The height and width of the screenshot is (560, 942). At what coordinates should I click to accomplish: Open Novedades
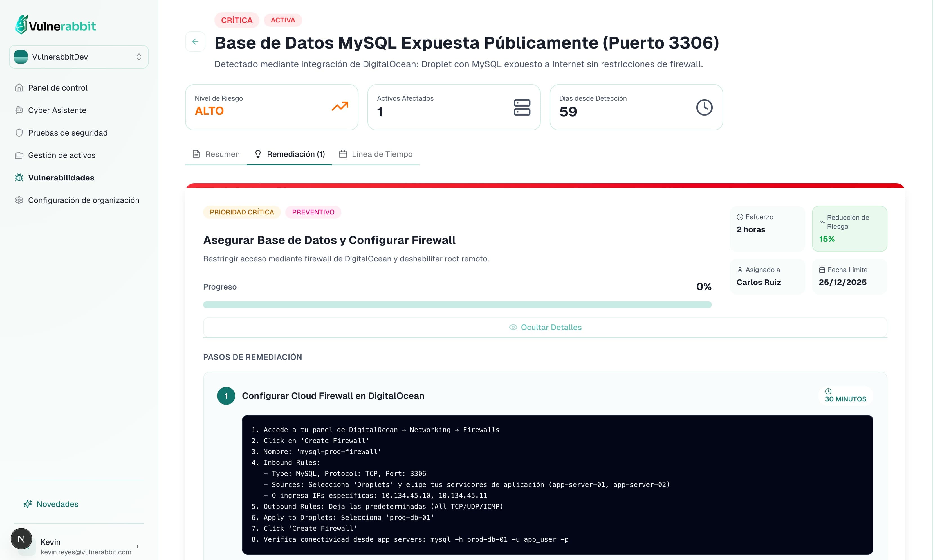click(x=57, y=504)
